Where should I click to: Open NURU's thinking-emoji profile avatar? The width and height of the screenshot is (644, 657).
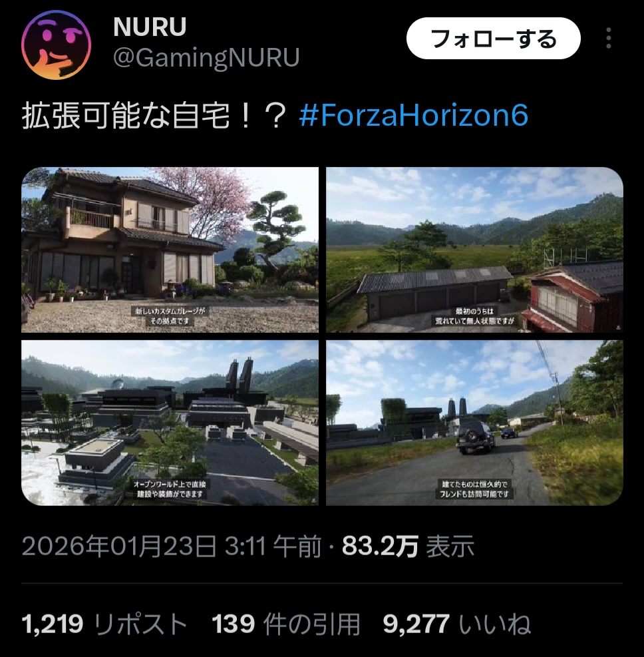click(x=56, y=45)
